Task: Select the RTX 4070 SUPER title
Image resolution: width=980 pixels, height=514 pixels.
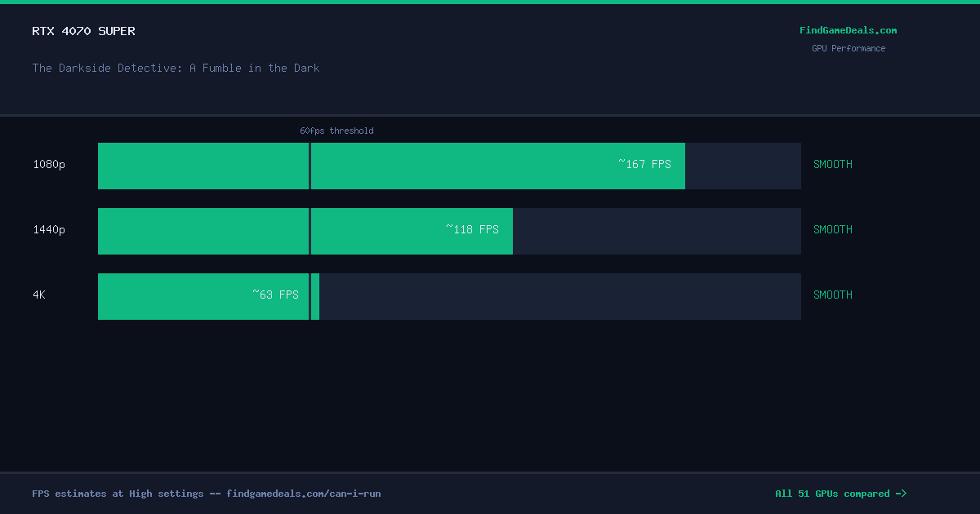Action: click(x=84, y=31)
